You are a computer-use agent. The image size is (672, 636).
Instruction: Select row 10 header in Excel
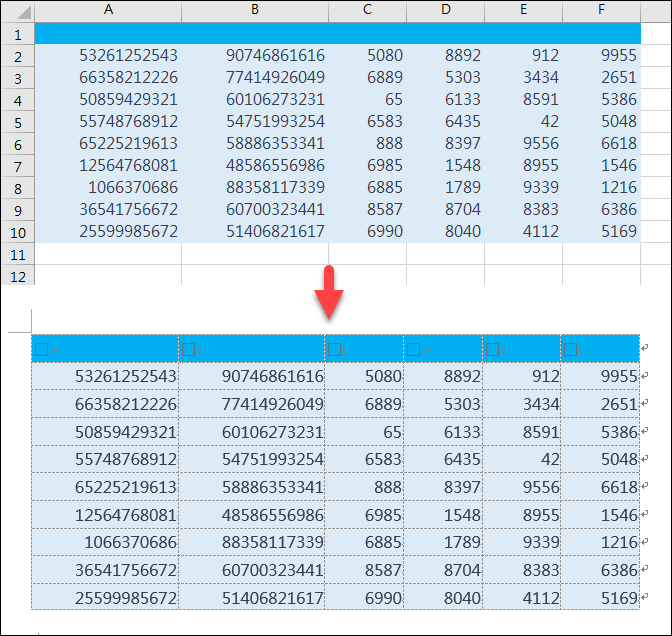(x=18, y=232)
